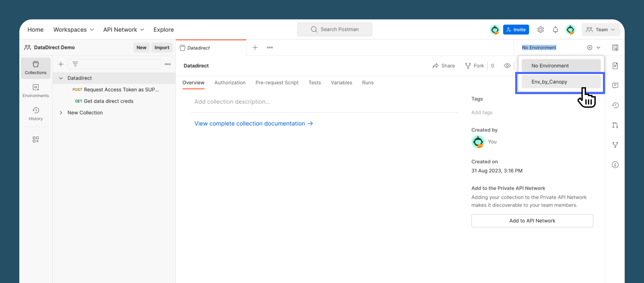Open tab options ellipsis menu
This screenshot has height=283, width=644.
[270, 47]
